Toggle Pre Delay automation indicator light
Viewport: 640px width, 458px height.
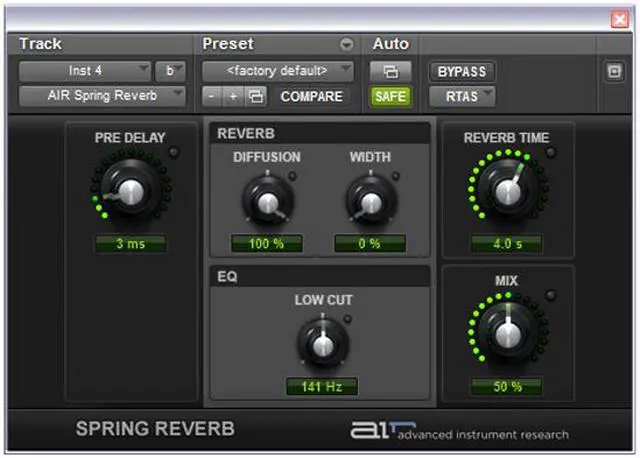[x=174, y=152]
